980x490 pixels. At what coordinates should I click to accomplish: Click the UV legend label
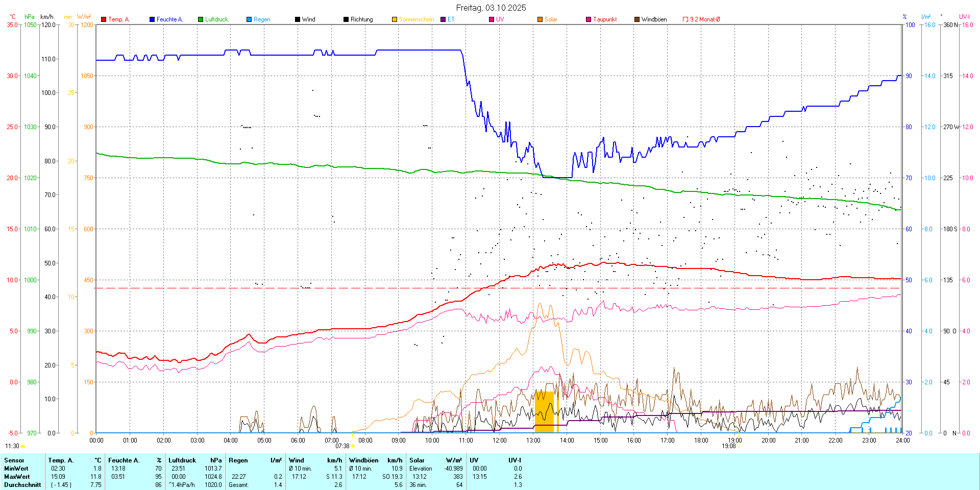pos(500,19)
